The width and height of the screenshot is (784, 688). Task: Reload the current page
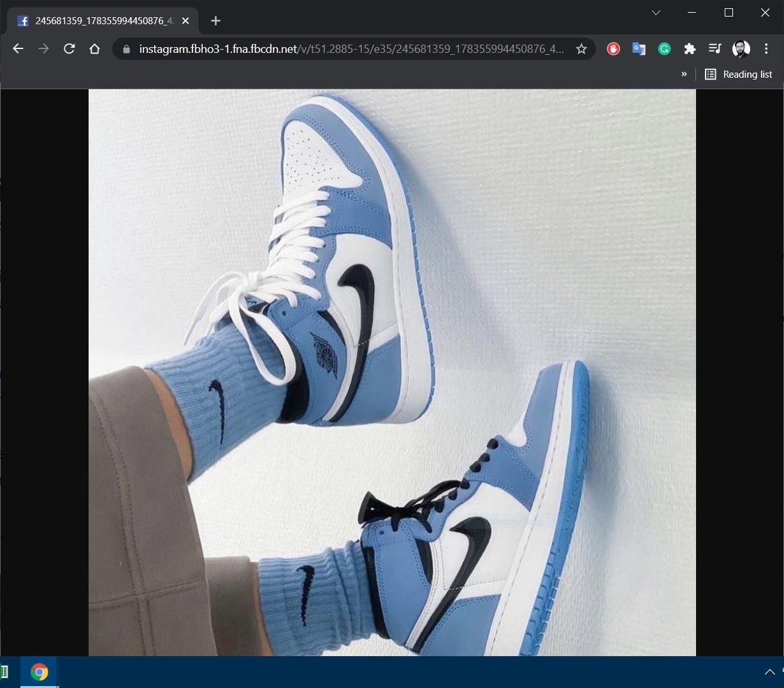pyautogui.click(x=69, y=49)
